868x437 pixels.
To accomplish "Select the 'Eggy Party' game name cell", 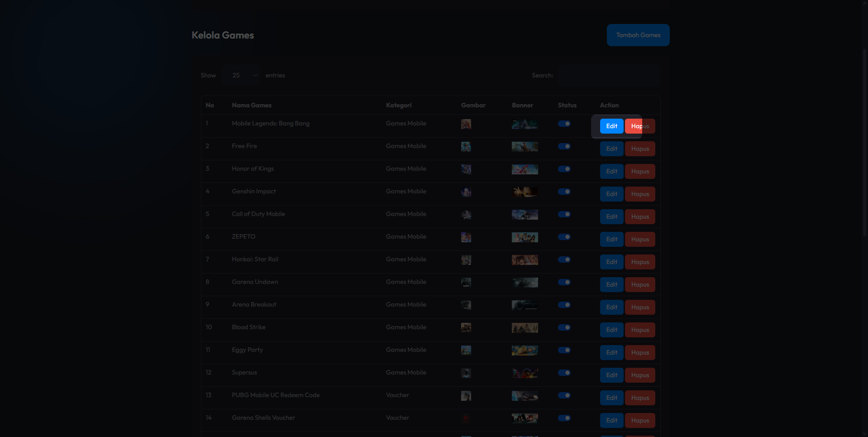I will tap(247, 350).
